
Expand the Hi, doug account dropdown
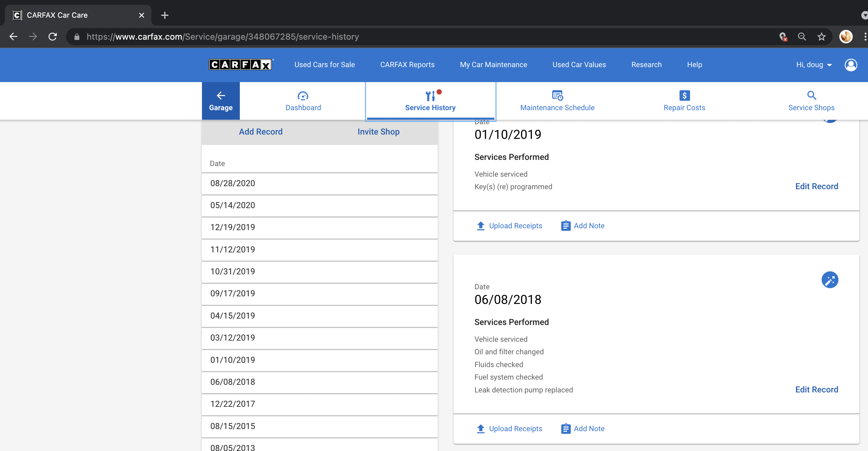point(814,65)
